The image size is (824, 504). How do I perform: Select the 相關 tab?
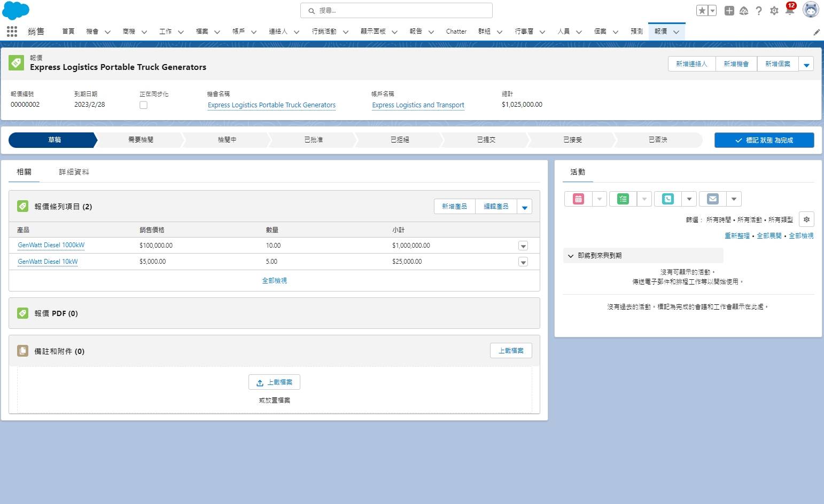[24, 172]
